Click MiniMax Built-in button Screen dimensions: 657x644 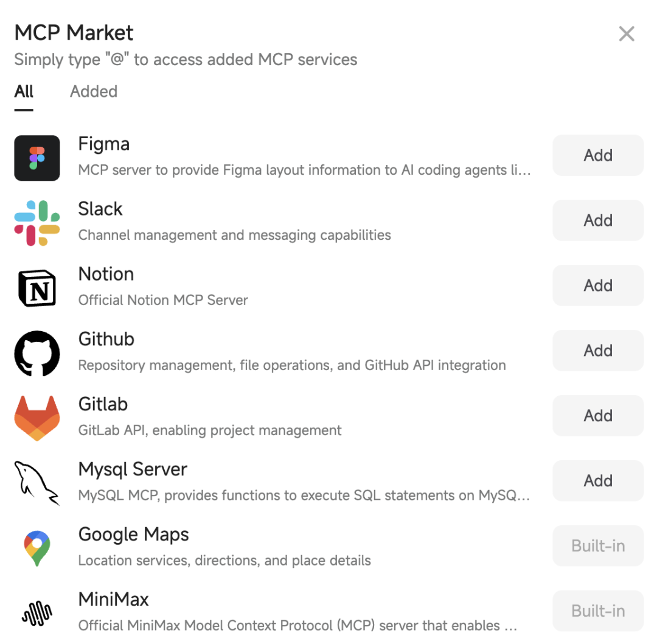598,611
